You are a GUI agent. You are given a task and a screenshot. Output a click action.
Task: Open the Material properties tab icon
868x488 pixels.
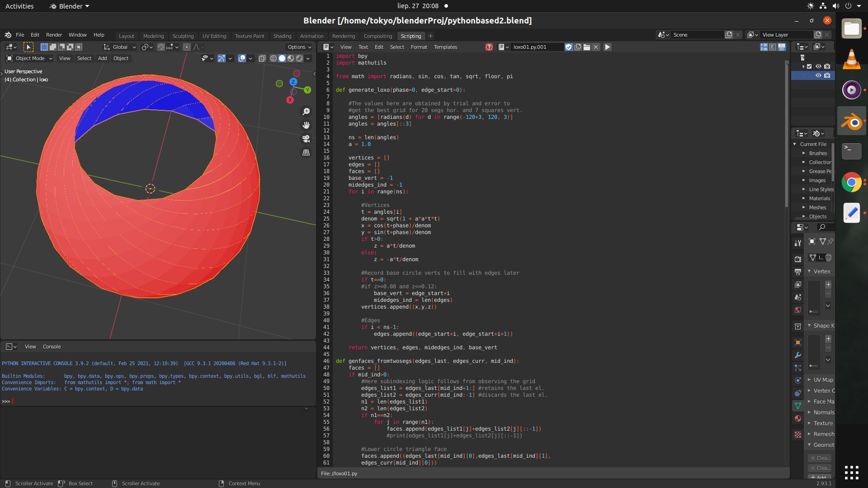798,418
